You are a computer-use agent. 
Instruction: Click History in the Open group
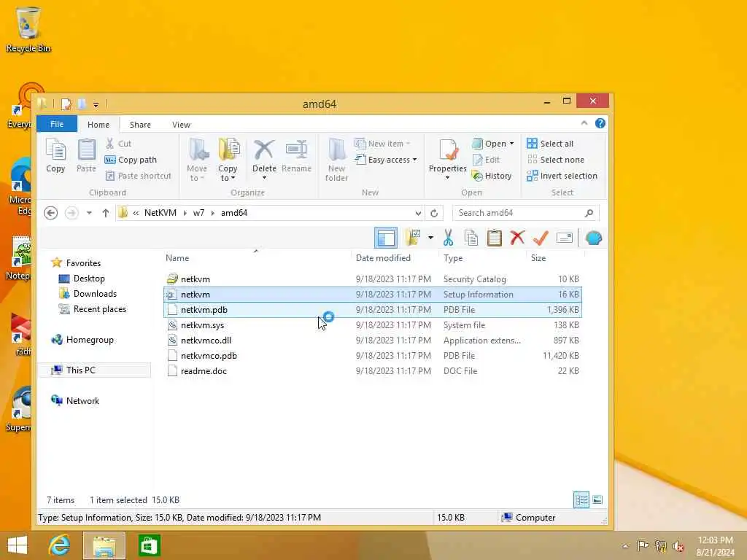(x=492, y=176)
